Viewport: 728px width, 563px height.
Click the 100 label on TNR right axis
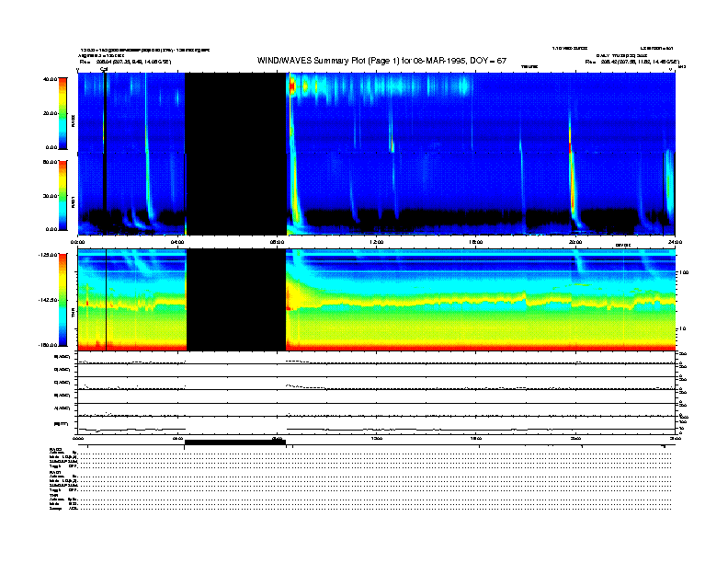pyautogui.click(x=684, y=272)
